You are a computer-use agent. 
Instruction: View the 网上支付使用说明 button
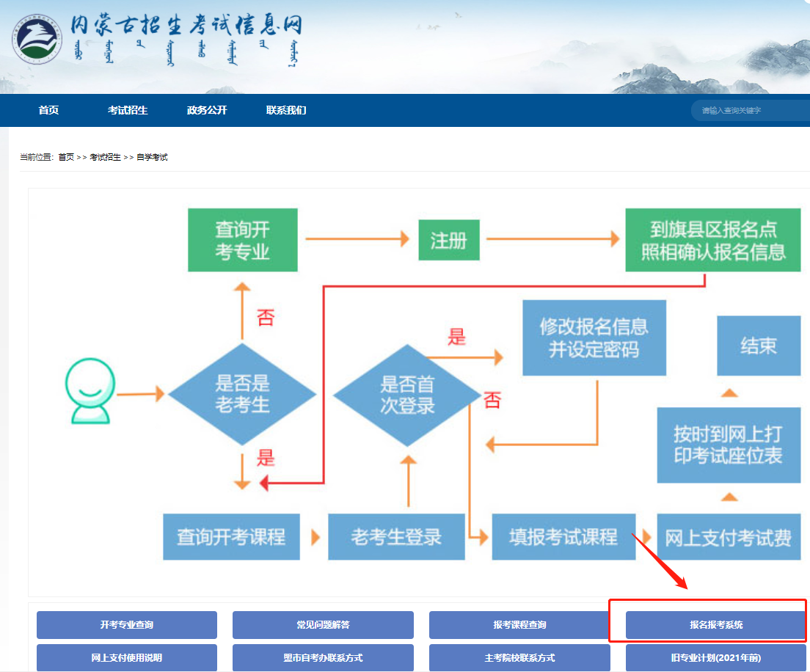127,658
